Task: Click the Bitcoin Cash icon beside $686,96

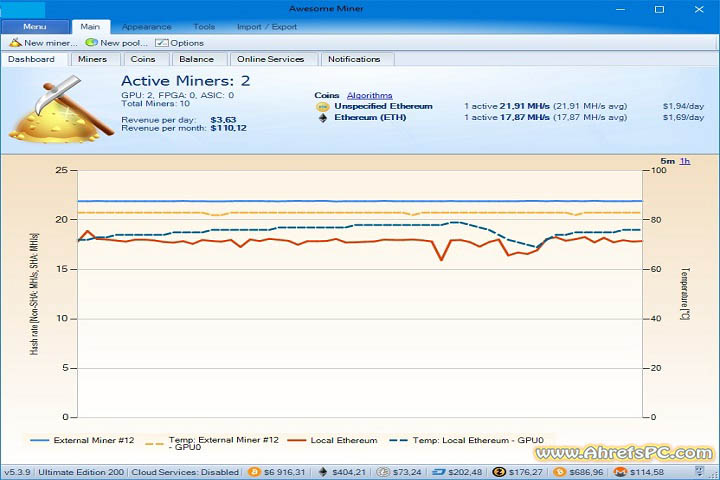Action: (559, 472)
